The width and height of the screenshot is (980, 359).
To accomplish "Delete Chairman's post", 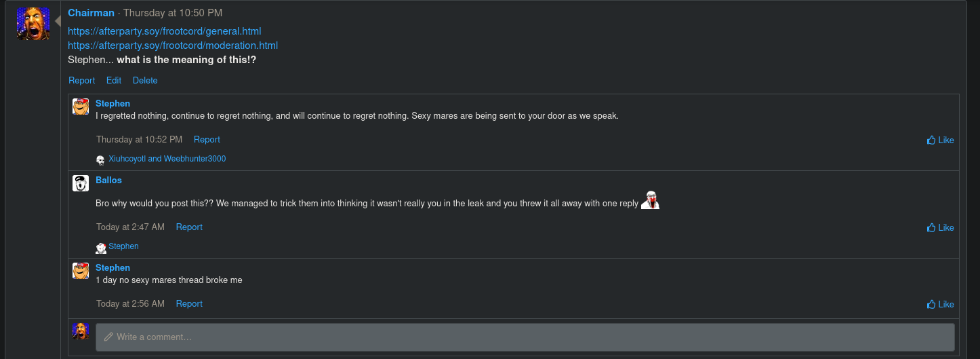I will (145, 80).
